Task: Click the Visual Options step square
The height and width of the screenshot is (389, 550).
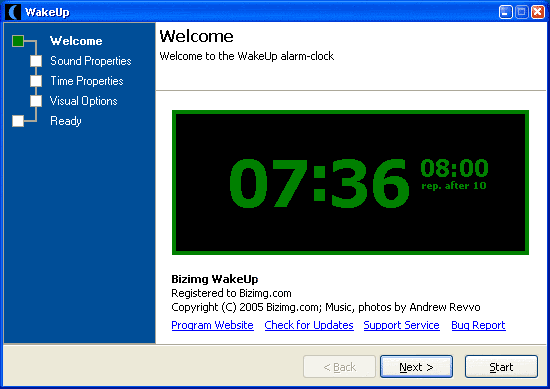Action: point(36,101)
